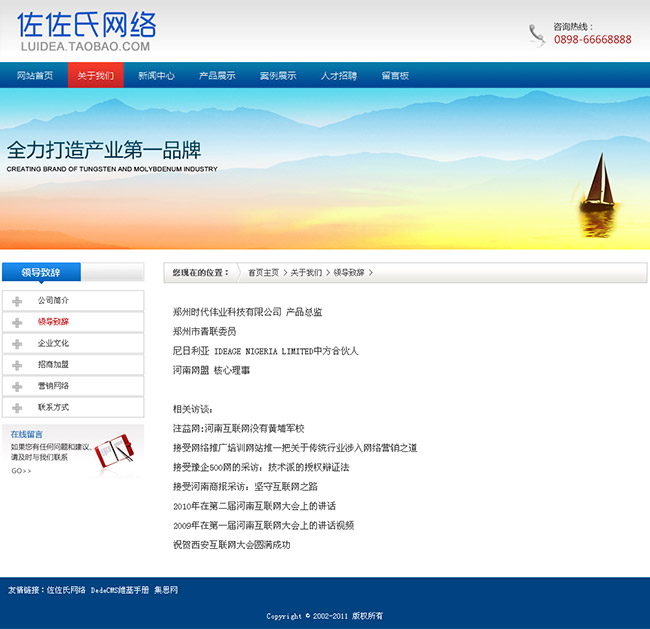This screenshot has height=629, width=650.
Task: Click the 佐佐氏网络 site logo
Action: click(86, 32)
